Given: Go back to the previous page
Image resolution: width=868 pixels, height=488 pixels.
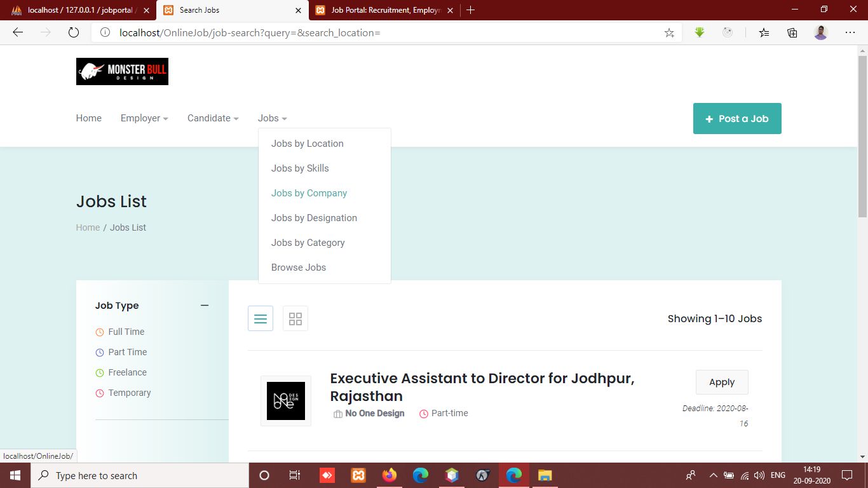Looking at the screenshot, I should click(18, 32).
